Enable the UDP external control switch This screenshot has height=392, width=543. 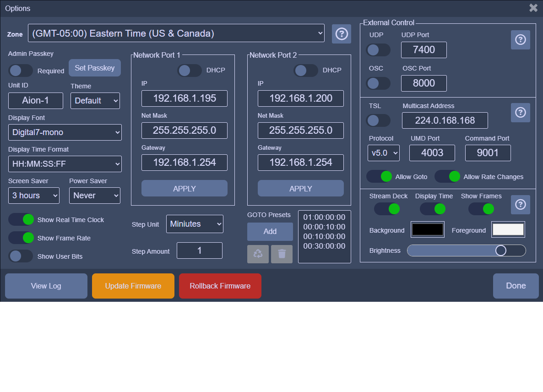378,50
